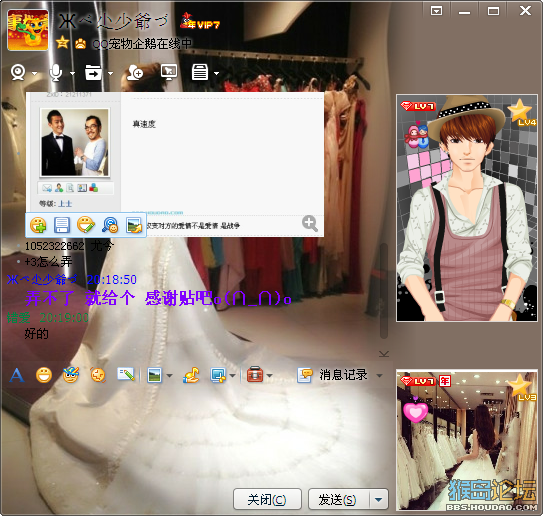Click the colored cubes icon under profile photo
The image size is (543, 516).
(94, 188)
